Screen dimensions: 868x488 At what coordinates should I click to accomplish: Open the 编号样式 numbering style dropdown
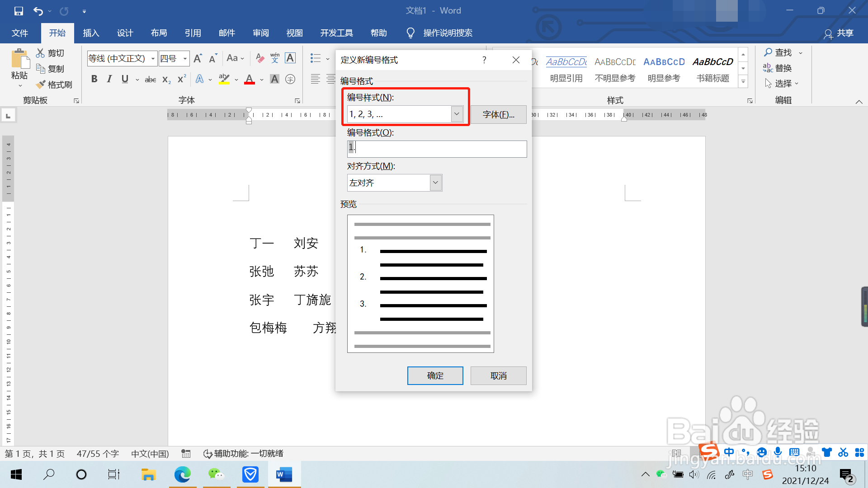[x=457, y=114]
